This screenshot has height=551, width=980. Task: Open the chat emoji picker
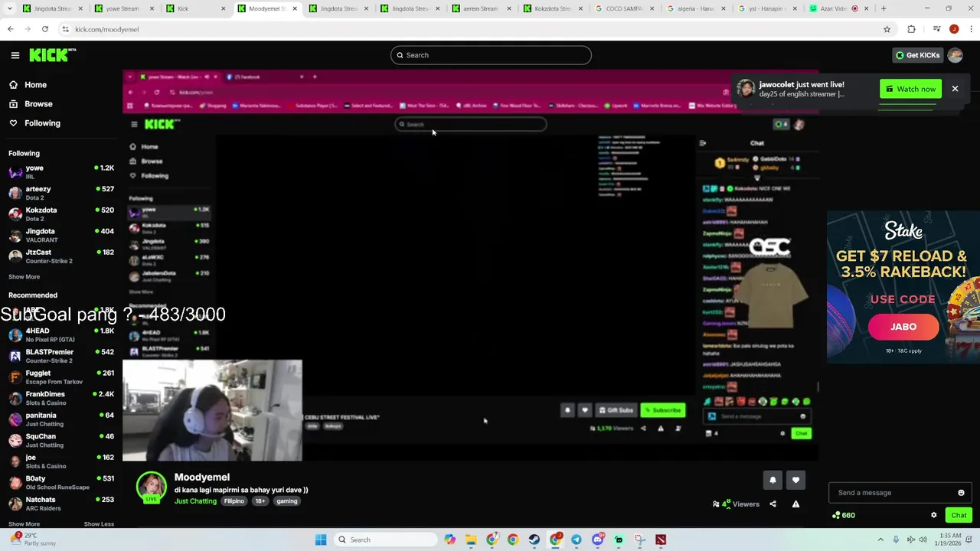point(962,493)
